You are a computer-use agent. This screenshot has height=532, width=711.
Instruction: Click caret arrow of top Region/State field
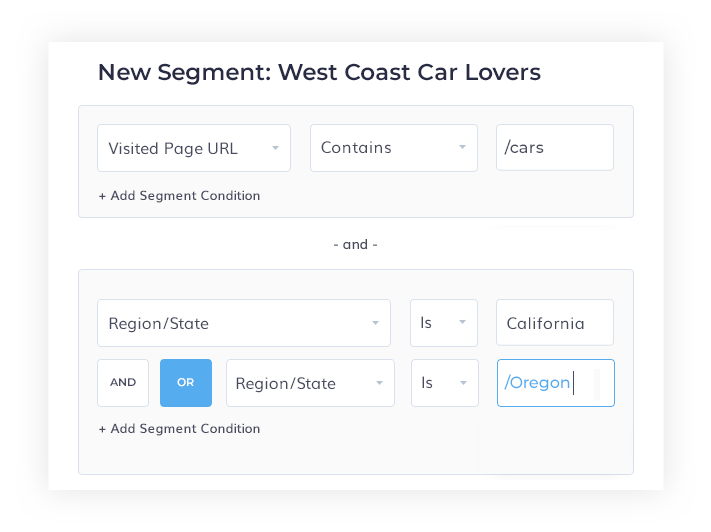[375, 323]
